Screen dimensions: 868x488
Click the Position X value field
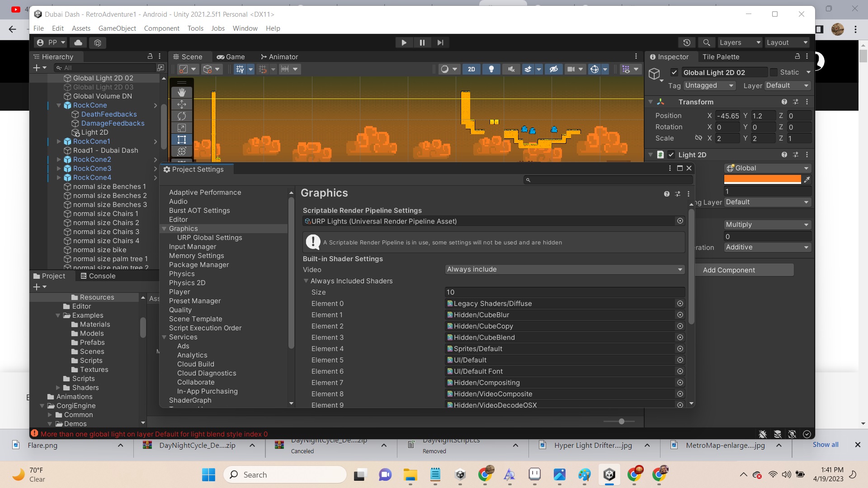coord(727,116)
